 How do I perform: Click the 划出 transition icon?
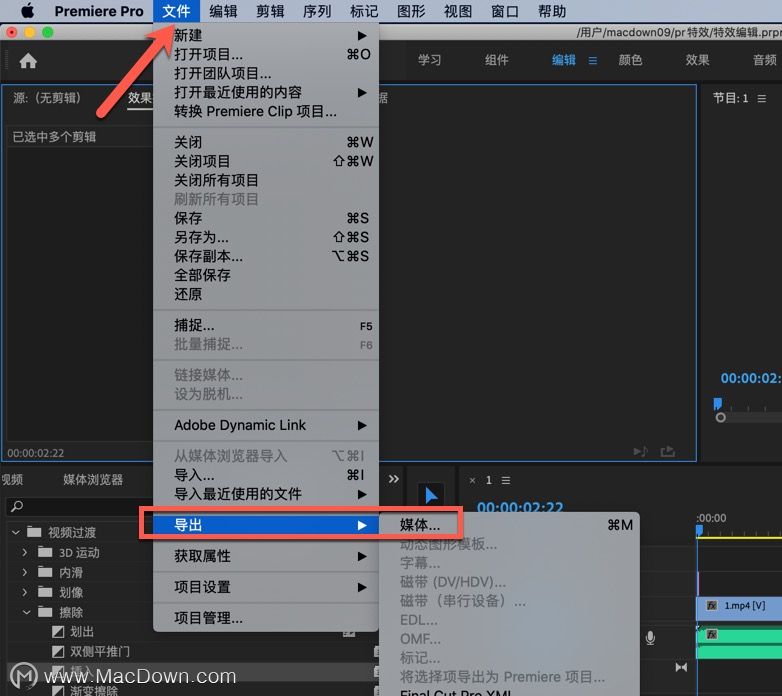pyautogui.click(x=58, y=632)
